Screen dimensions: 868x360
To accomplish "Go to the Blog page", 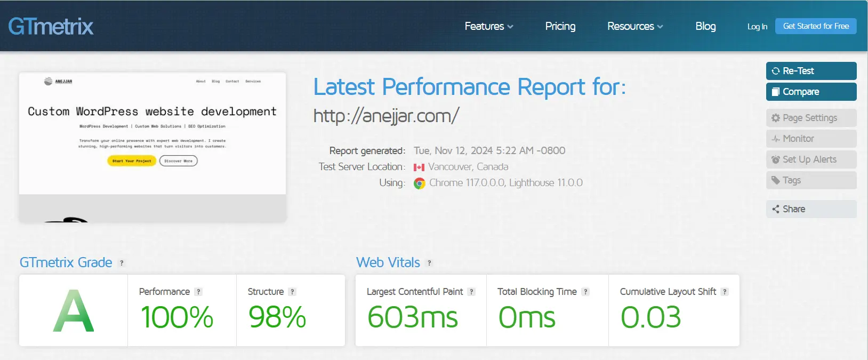I will 705,26.
